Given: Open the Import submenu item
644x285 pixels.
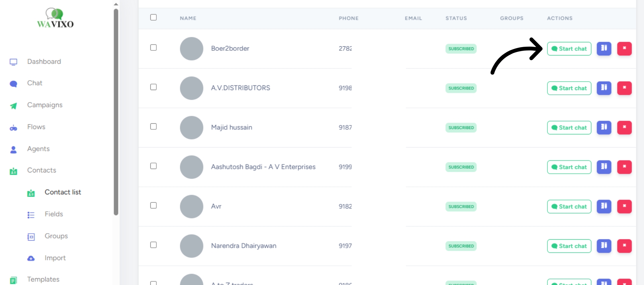Looking at the screenshot, I should (x=55, y=258).
